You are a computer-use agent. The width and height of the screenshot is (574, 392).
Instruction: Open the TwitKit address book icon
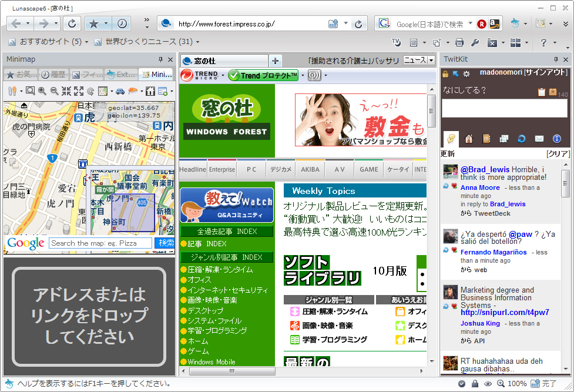click(x=486, y=139)
